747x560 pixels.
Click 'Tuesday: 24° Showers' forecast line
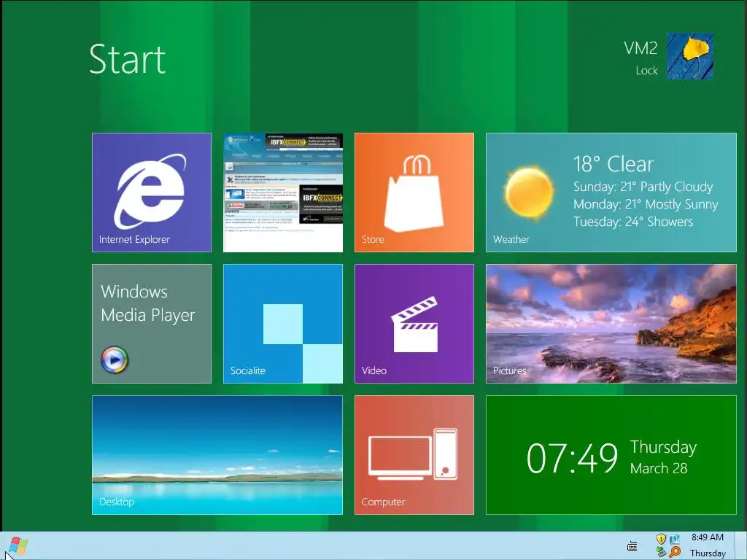[x=633, y=222]
